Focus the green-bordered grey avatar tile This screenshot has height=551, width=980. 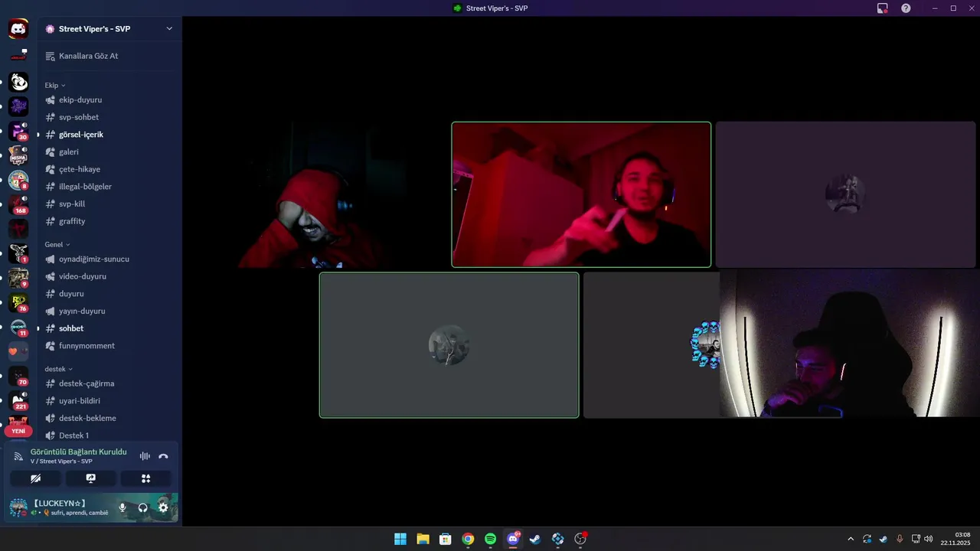(x=449, y=345)
